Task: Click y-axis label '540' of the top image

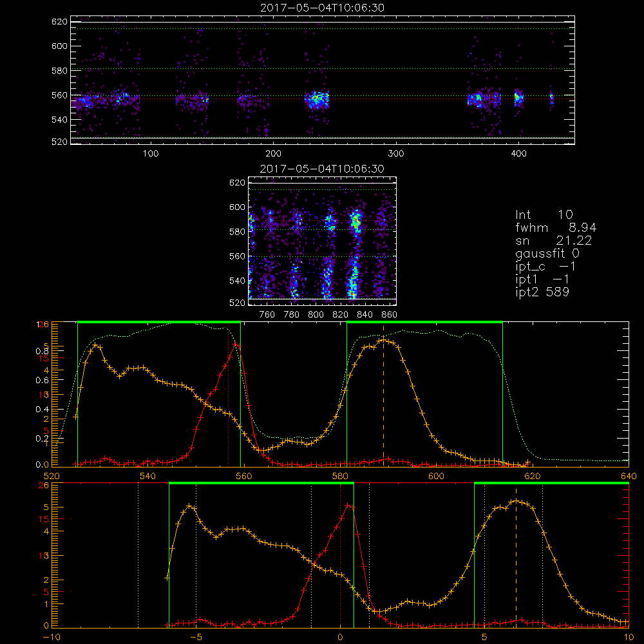Action: click(59, 120)
